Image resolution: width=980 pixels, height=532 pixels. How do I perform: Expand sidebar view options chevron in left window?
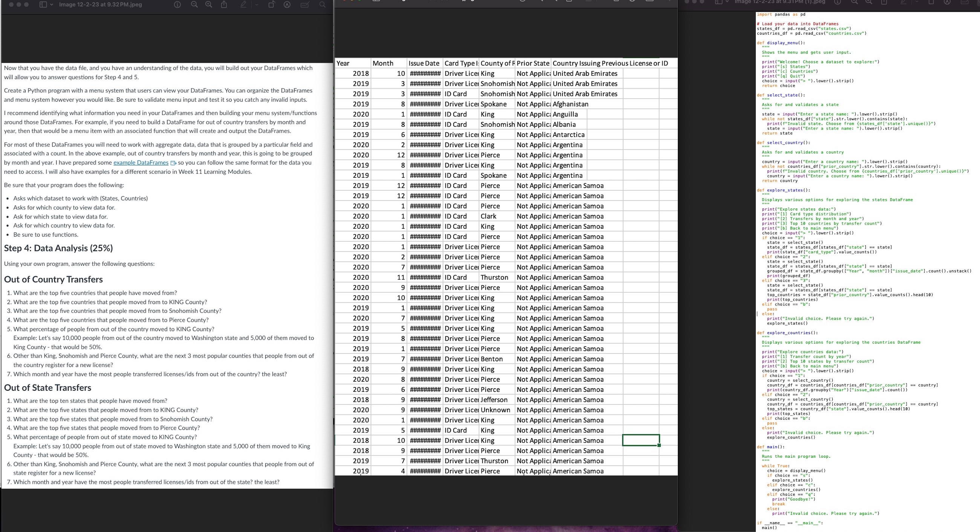point(51,5)
